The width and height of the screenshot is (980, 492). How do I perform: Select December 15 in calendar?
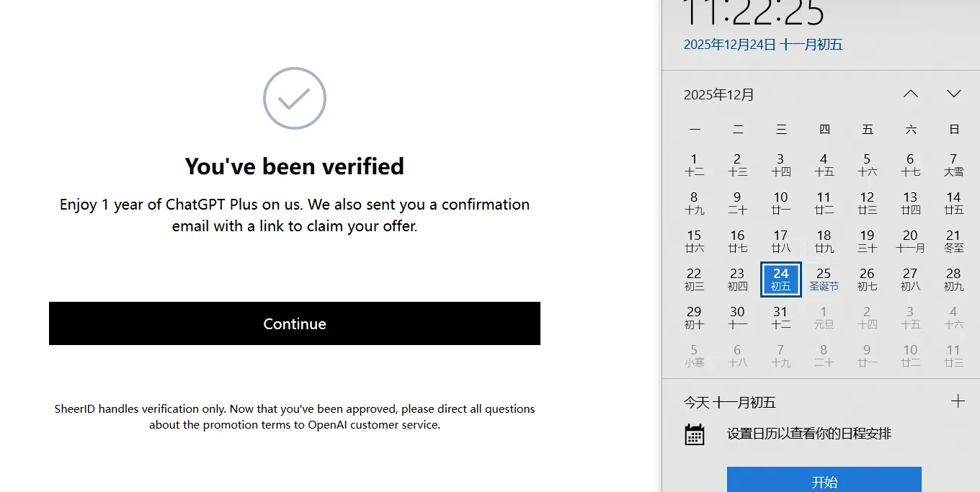click(x=694, y=241)
